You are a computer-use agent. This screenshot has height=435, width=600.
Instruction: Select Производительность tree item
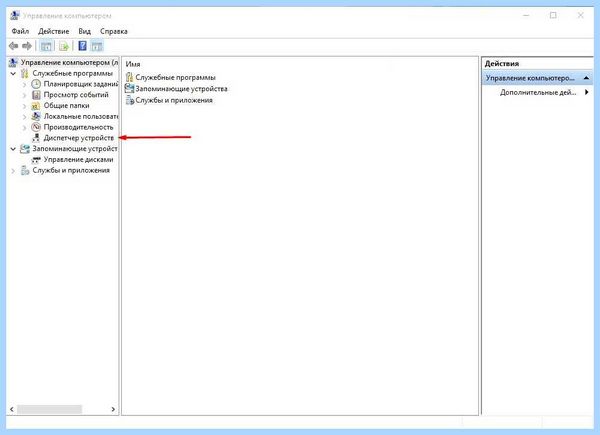click(78, 127)
